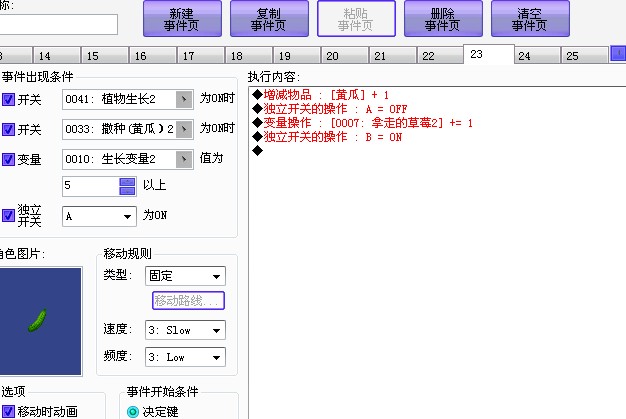
Task: Open switch picker arrow for 0041: 植物生长2
Action: coord(184,99)
